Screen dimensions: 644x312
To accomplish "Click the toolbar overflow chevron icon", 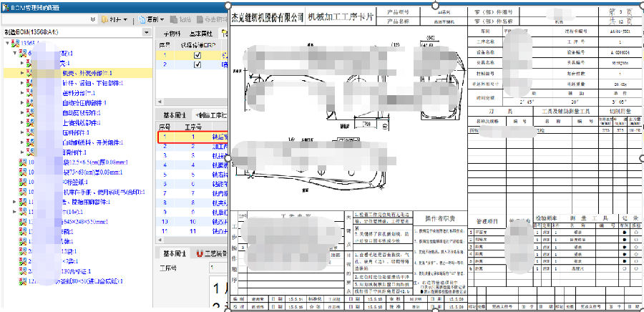I will pyautogui.click(x=93, y=19).
